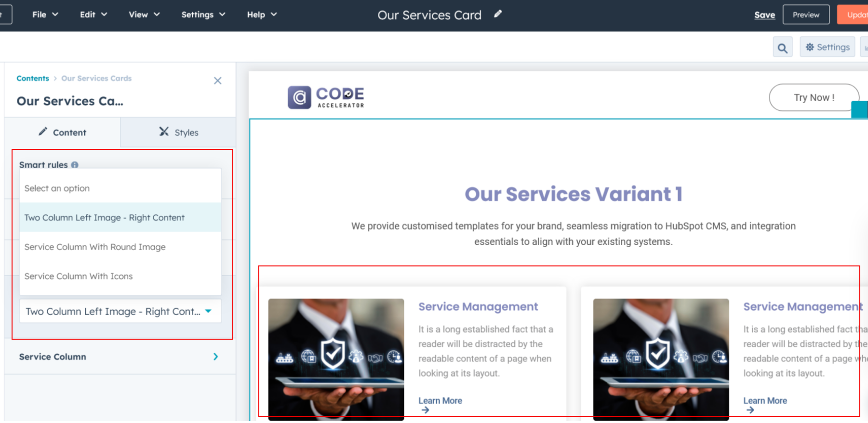Click the Save link
Screen dimensions: 868x423
[764, 15]
